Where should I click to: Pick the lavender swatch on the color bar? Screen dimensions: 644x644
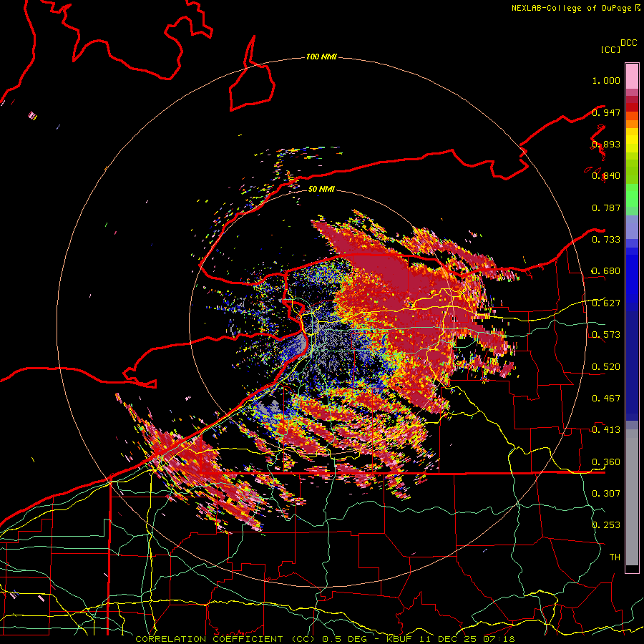click(632, 228)
